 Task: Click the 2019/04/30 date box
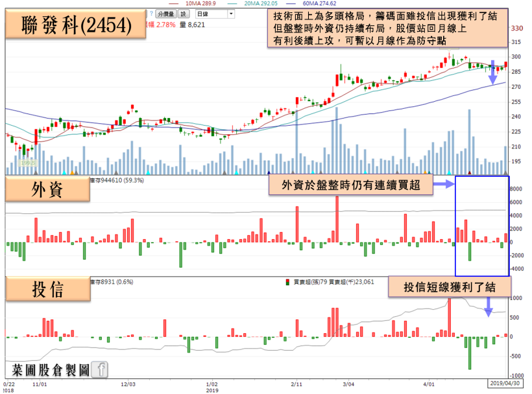pos(505,383)
